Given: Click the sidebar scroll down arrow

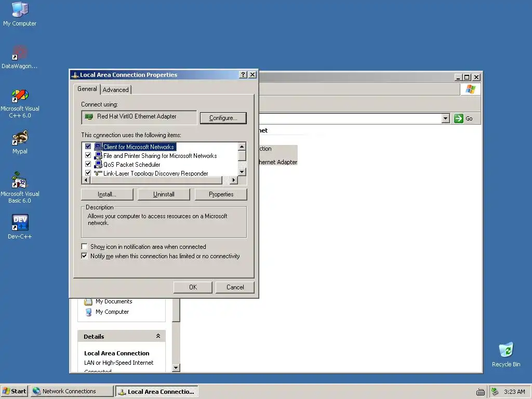Looking at the screenshot, I should [176, 368].
